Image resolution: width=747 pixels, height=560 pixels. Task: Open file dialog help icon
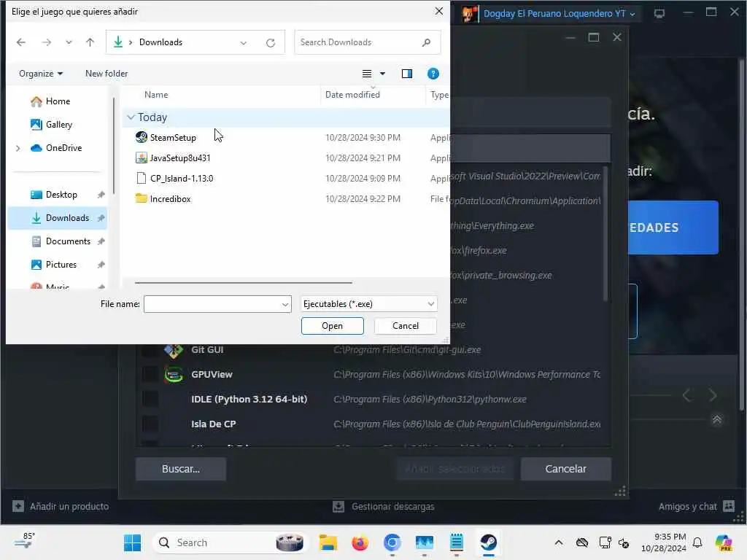tap(433, 74)
